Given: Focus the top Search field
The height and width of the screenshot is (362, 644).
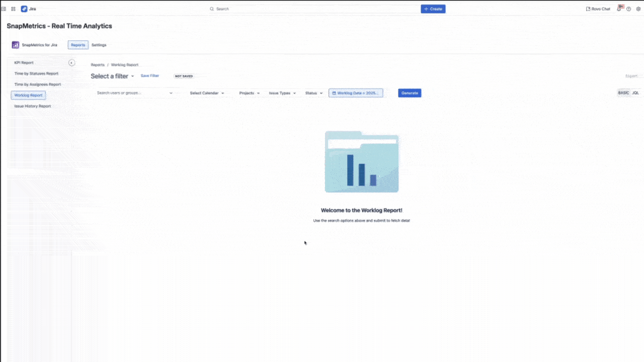Looking at the screenshot, I should (312, 9).
